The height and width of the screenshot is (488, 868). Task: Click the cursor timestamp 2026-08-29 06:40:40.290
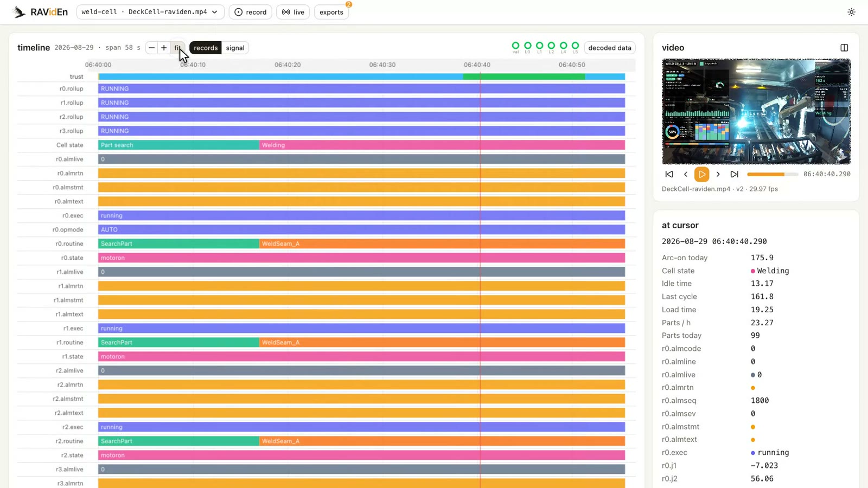(714, 241)
